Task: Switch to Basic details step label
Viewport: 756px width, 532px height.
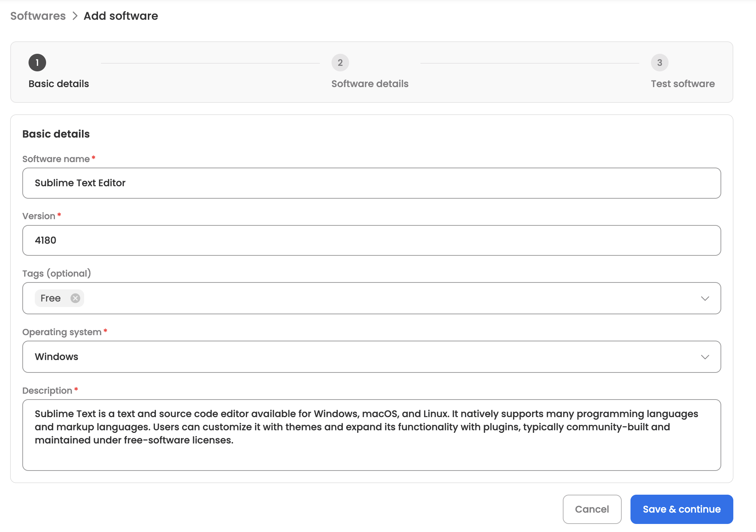Action: click(59, 84)
